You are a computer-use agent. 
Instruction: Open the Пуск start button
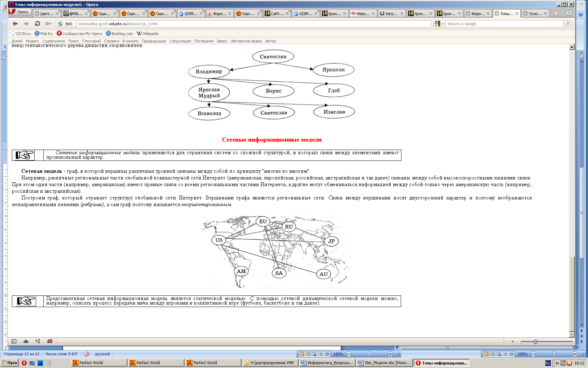point(9,363)
